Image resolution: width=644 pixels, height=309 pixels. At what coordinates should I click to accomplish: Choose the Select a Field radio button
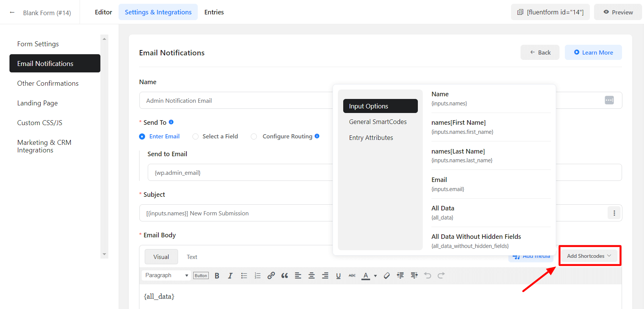click(x=195, y=136)
